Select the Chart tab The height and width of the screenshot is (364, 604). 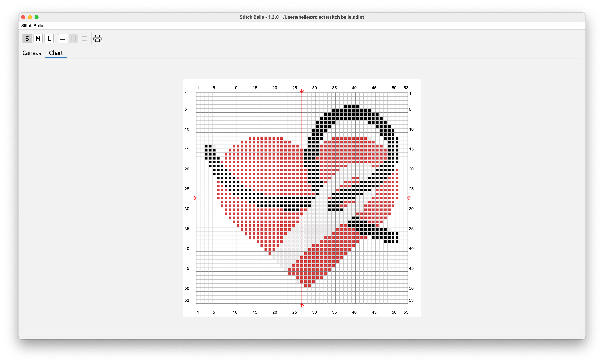point(56,53)
